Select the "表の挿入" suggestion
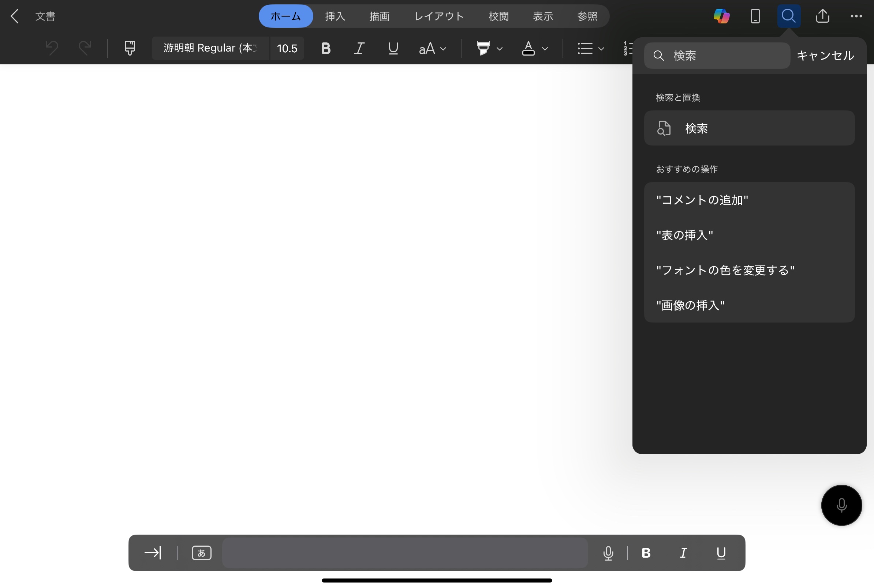This screenshot has height=588, width=874. tap(684, 235)
